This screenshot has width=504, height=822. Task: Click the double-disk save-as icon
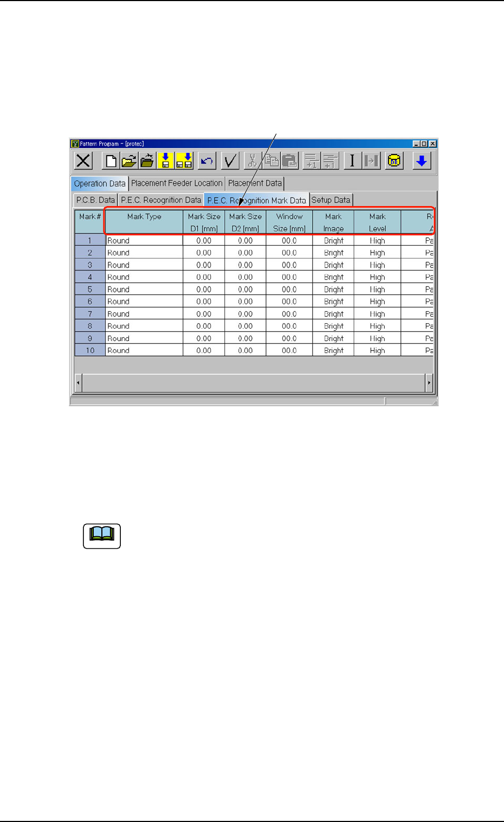[184, 161]
